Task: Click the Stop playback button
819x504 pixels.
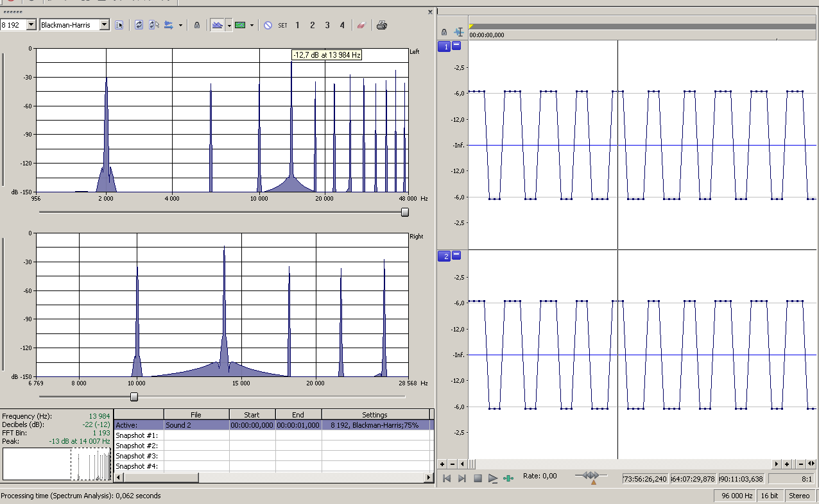Action: point(478,478)
